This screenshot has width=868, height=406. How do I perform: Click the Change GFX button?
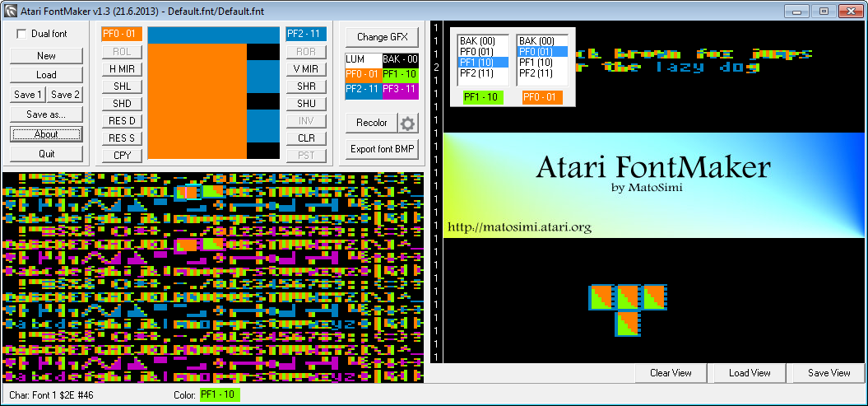point(382,37)
